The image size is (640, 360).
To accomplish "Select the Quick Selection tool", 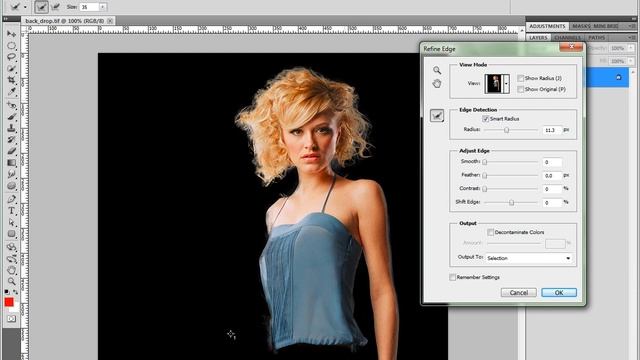I will click(x=11, y=69).
